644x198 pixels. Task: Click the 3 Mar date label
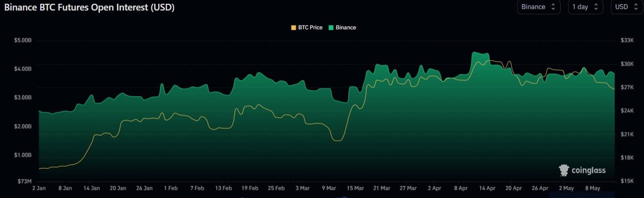coord(302,188)
